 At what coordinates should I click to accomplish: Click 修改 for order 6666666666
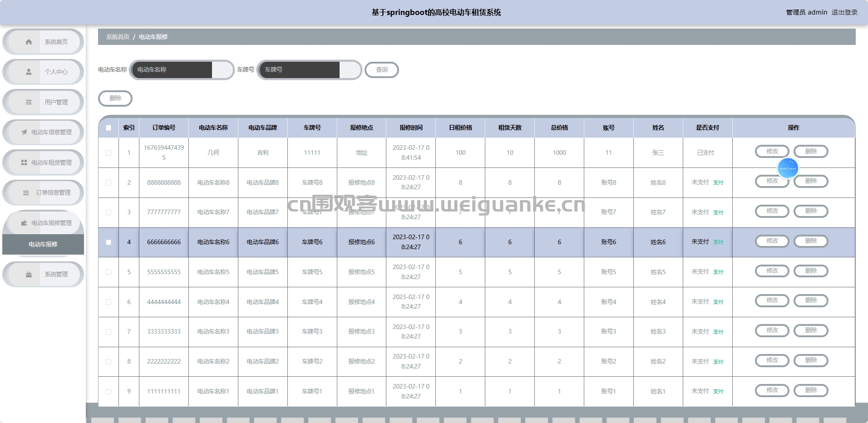point(772,241)
